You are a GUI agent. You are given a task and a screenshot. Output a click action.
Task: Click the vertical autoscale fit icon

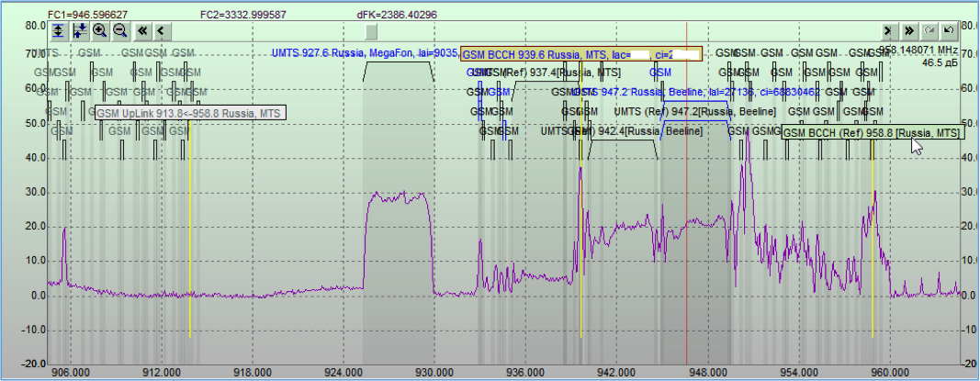pyautogui.click(x=59, y=30)
